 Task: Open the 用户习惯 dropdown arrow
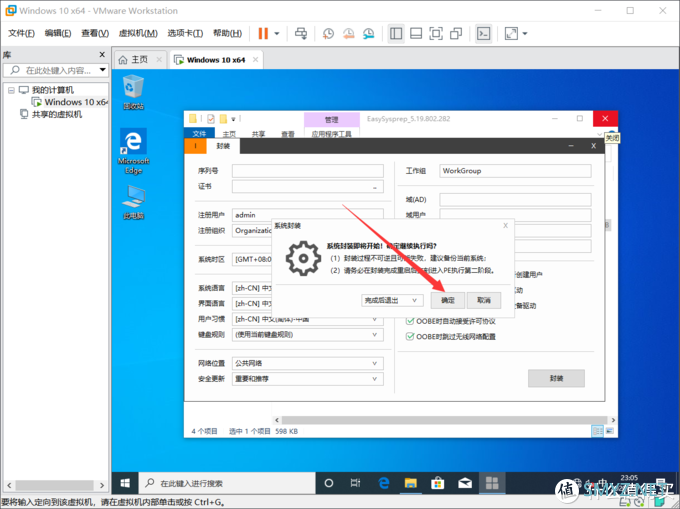click(x=375, y=320)
